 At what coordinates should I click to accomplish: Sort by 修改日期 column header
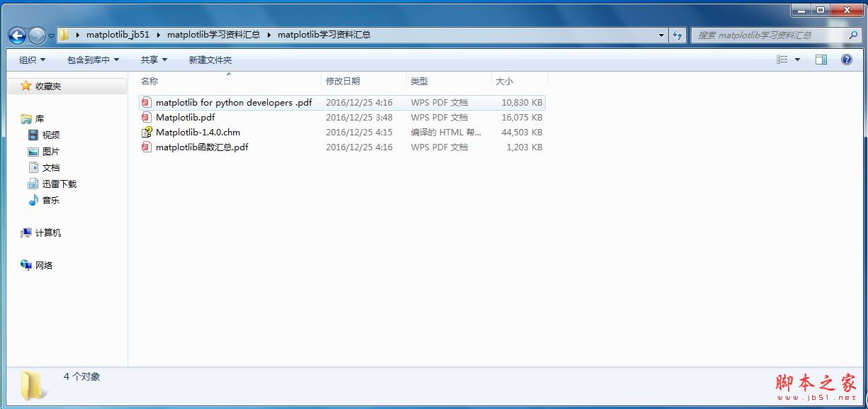point(364,82)
